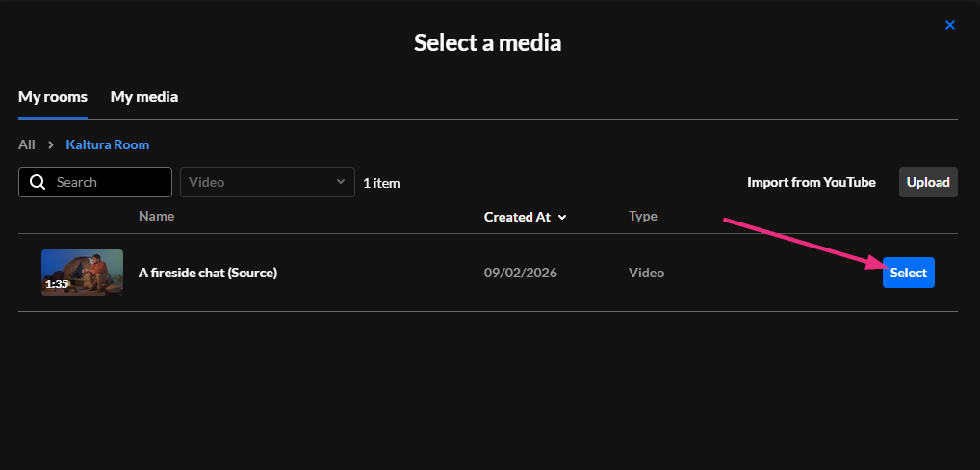Close the Select a media dialog

point(949,25)
